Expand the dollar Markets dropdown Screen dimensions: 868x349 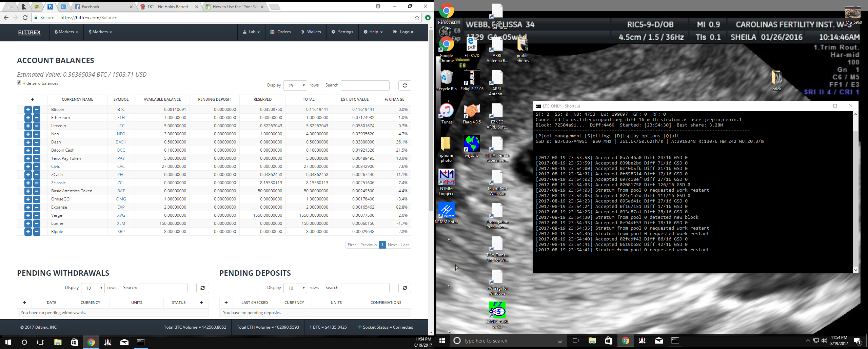100,32
